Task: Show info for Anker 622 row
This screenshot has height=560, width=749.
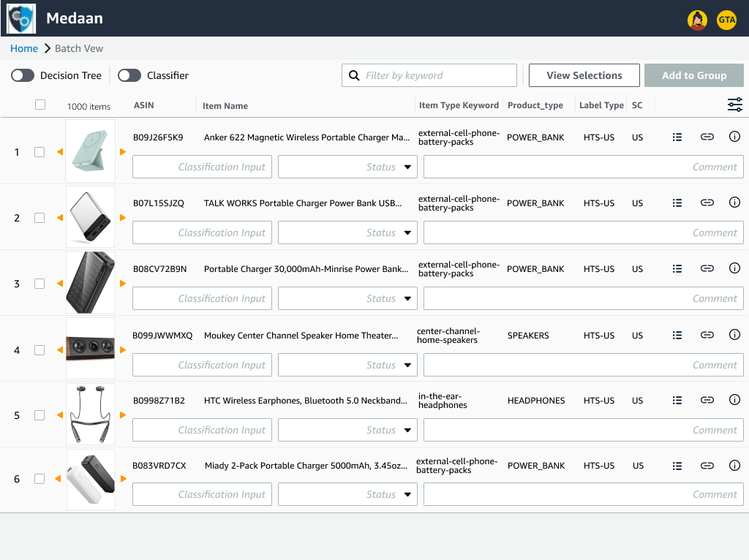Action: 734,137
